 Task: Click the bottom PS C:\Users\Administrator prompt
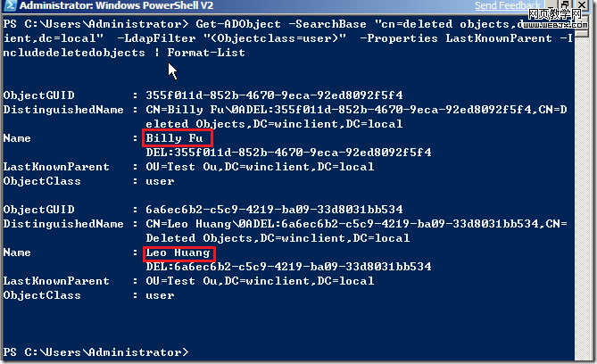[x=95, y=352]
